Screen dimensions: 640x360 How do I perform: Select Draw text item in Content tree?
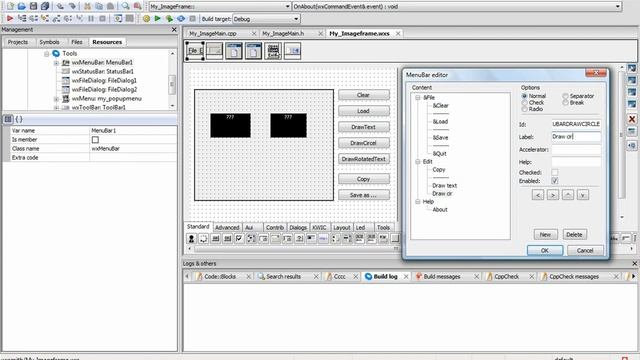pyautogui.click(x=444, y=185)
